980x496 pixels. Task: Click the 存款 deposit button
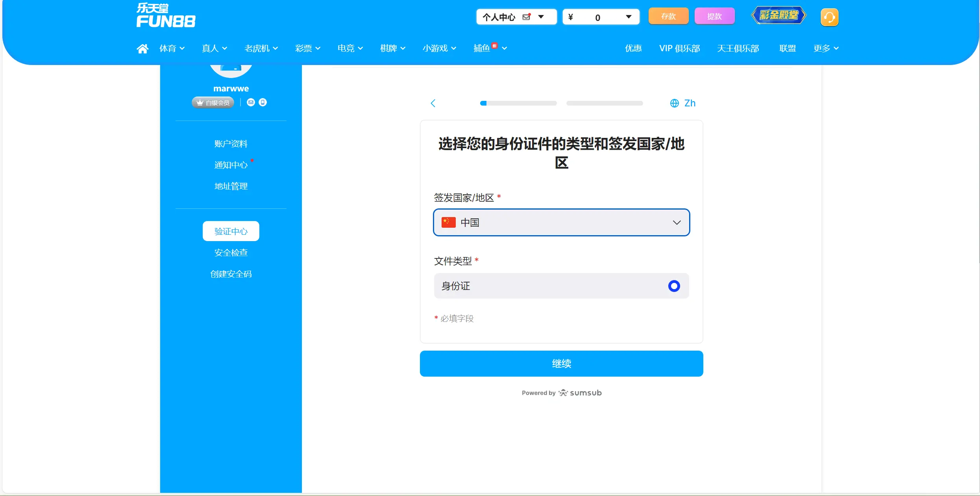[668, 16]
